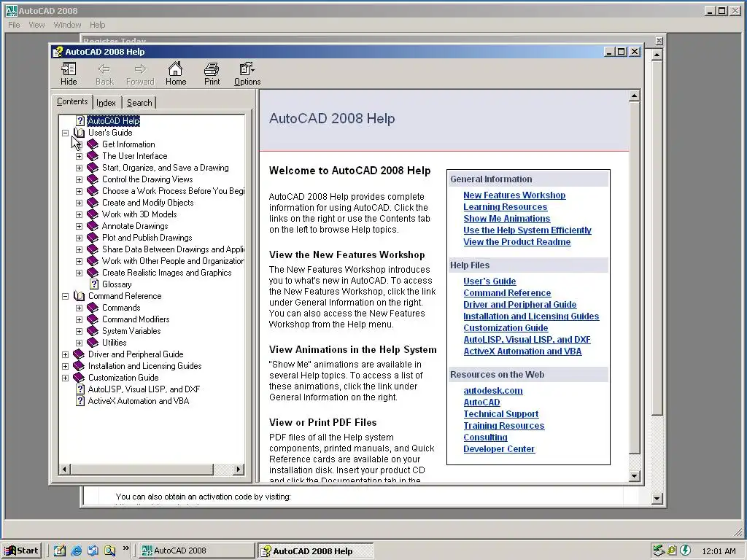
Task: Click the first system tray icon
Action: [659, 551]
